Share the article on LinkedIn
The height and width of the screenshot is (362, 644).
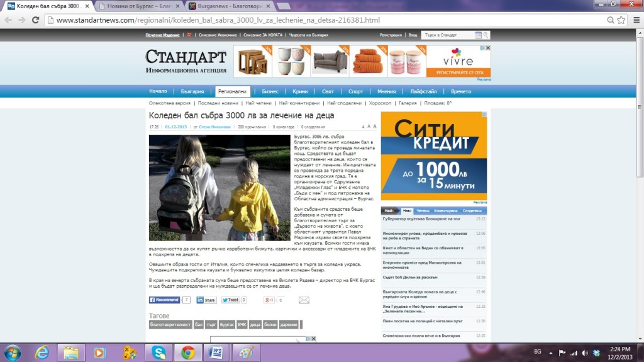click(x=206, y=300)
